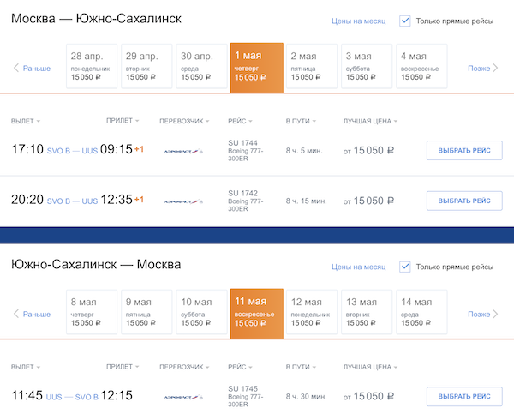Sort outbound flights by 'Вылет' column
The image size is (514, 420).
pos(26,121)
